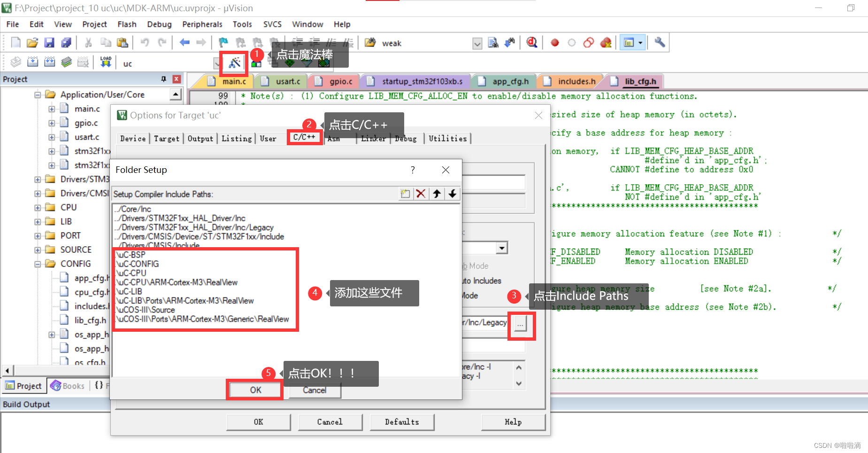Image resolution: width=868 pixels, height=453 pixels.
Task: Click the Batch build icon
Action: [x=66, y=62]
